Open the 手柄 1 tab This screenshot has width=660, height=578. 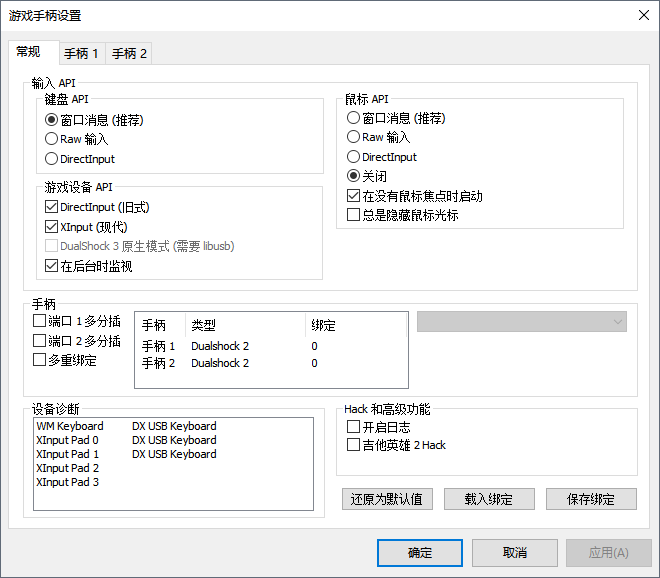[82, 54]
